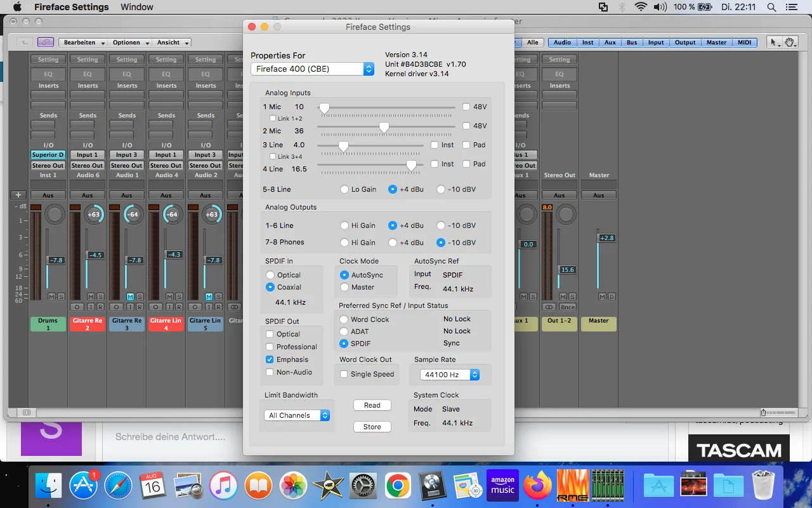812x508 pixels.
Task: Set Clock Mode to Master
Action: (x=344, y=287)
